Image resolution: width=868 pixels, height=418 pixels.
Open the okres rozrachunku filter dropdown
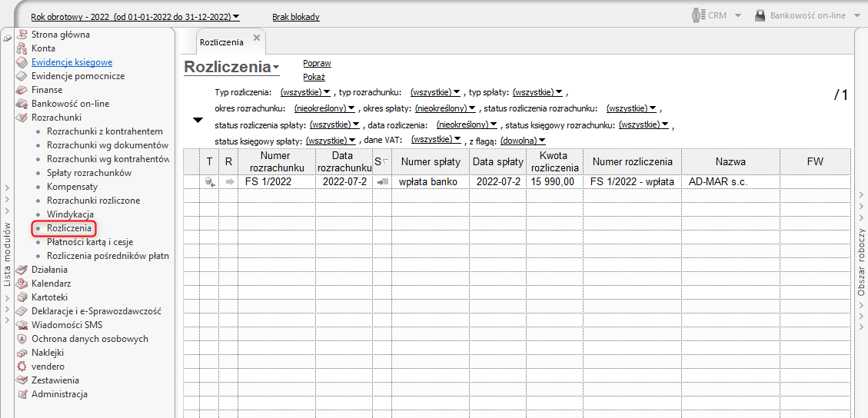[325, 108]
